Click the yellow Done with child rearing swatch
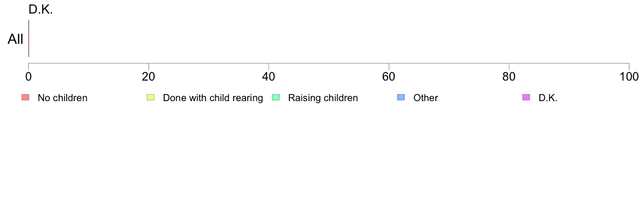Screen dimensions: 644x199 point(151,97)
